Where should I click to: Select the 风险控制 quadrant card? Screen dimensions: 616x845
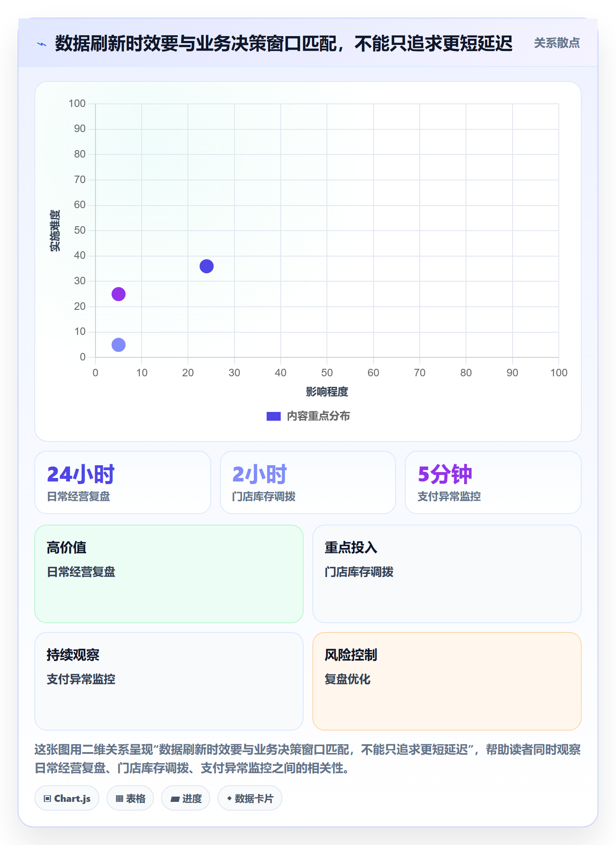coord(447,681)
